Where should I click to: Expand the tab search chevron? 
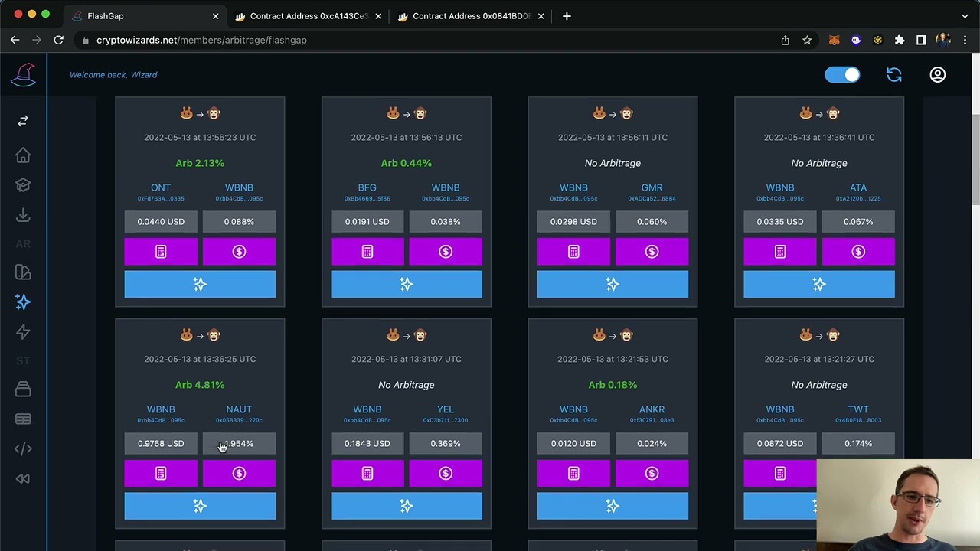(x=965, y=16)
